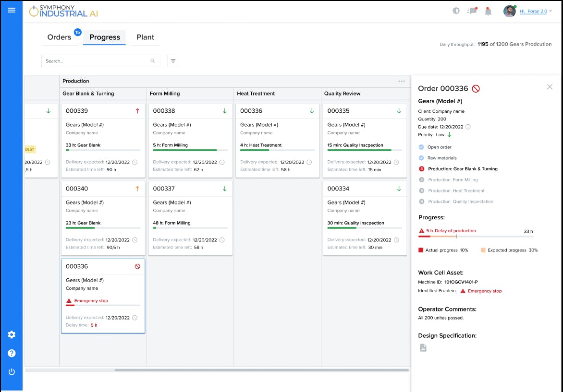563x392 pixels.
Task: Open the notifications bell icon
Action: point(488,11)
